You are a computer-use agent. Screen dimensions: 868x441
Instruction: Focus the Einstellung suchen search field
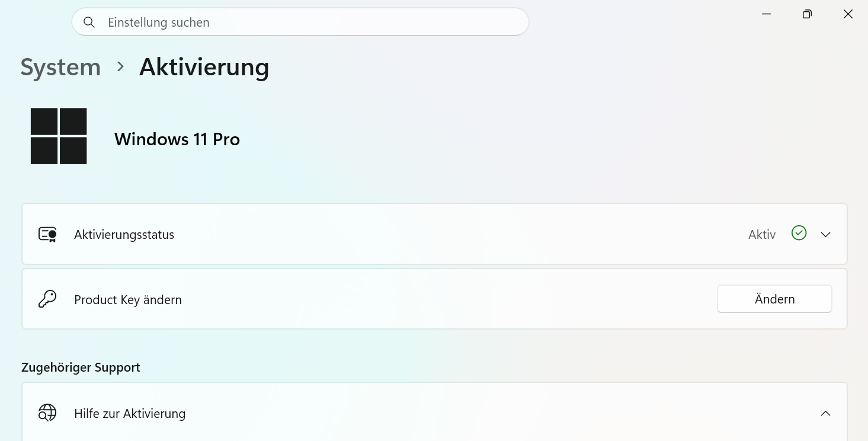[x=300, y=22]
